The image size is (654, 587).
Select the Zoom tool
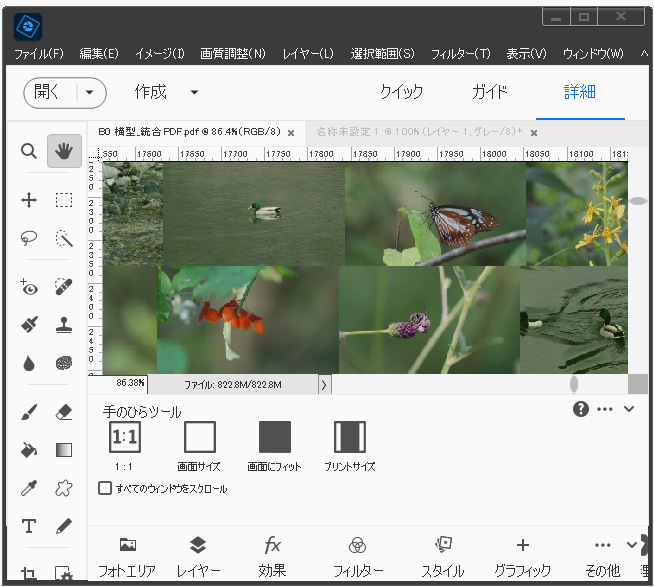29,151
